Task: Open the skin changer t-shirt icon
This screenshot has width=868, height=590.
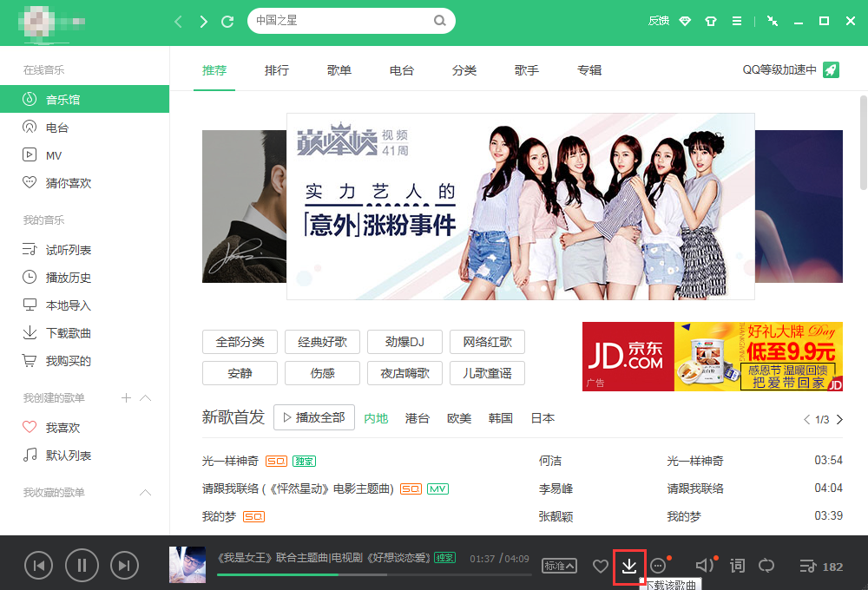Action: pos(711,21)
